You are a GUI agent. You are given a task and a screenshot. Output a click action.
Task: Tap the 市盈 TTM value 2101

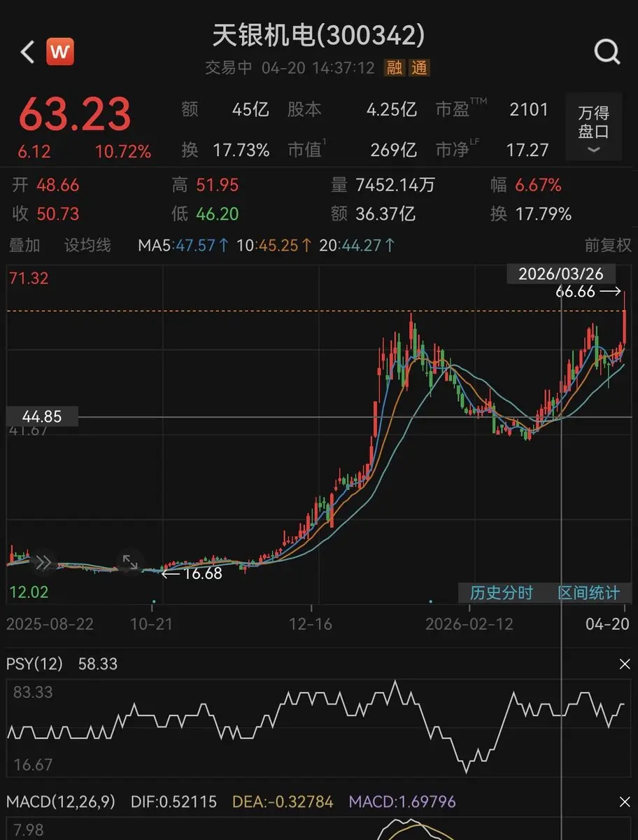[x=529, y=110]
